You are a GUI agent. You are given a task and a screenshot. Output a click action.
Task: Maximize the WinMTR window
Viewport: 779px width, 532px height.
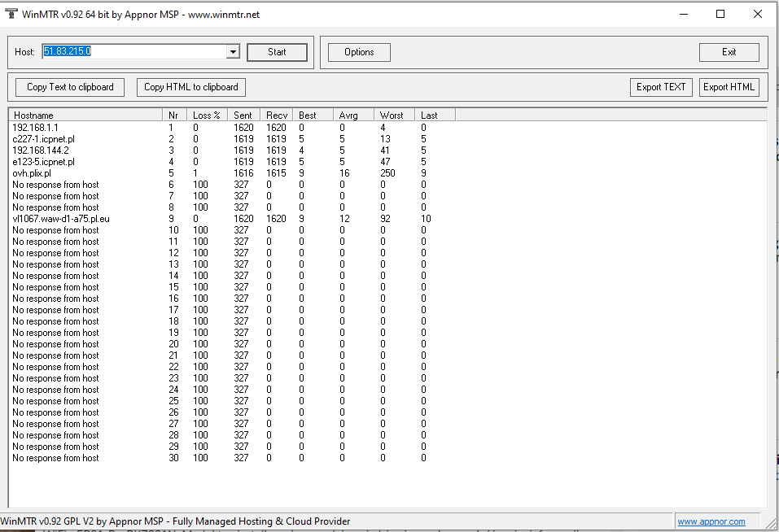point(720,14)
